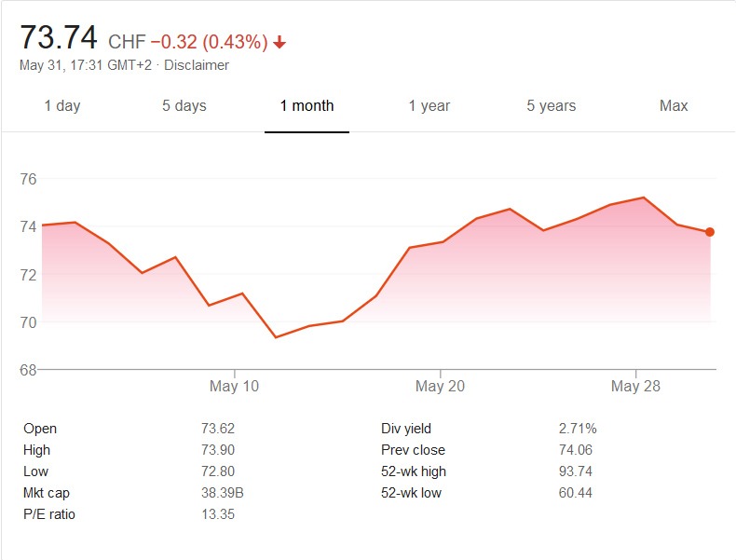Click the P/E ratio value 13.35

coord(218,514)
